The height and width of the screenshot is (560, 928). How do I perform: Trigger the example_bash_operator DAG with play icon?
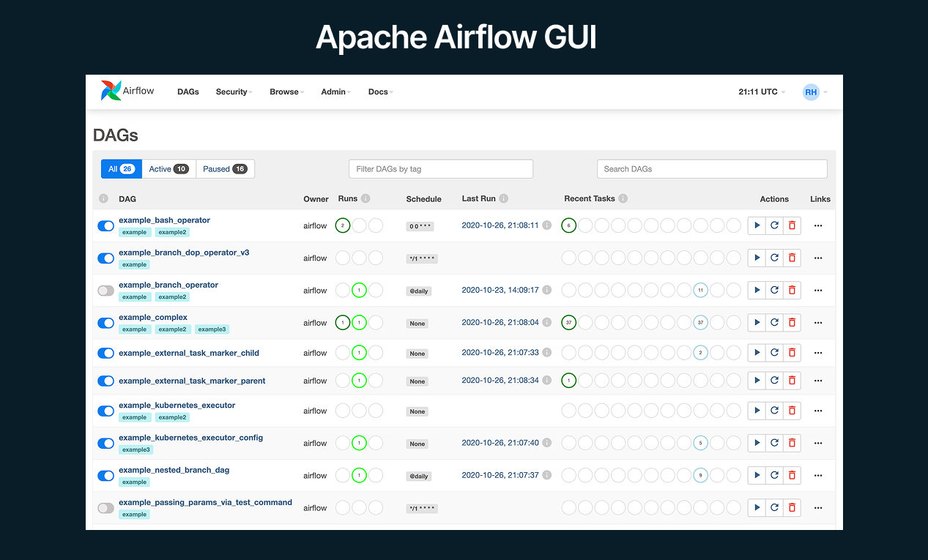pos(757,225)
